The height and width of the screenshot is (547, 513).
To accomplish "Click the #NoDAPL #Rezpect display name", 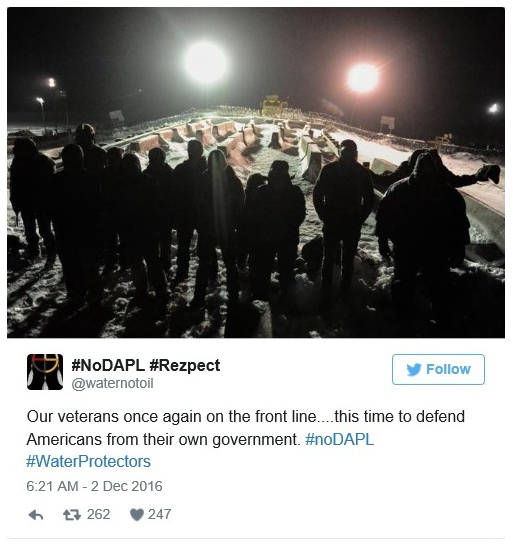I will [x=145, y=365].
